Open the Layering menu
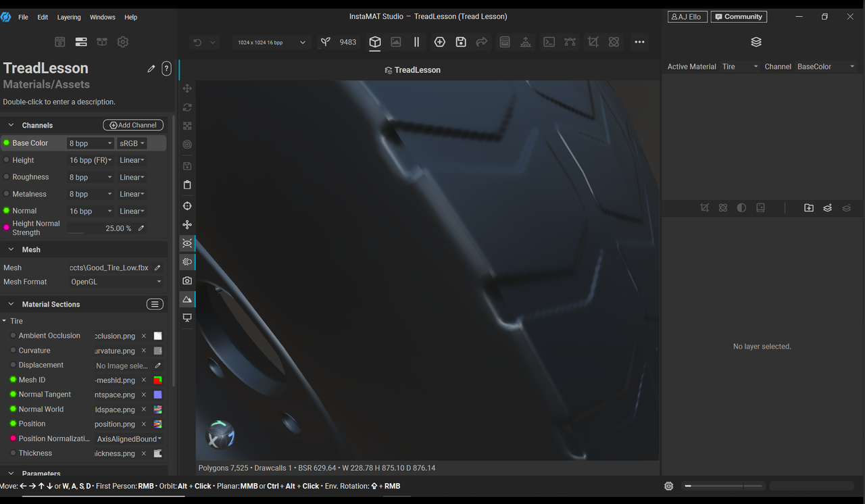 [69, 17]
